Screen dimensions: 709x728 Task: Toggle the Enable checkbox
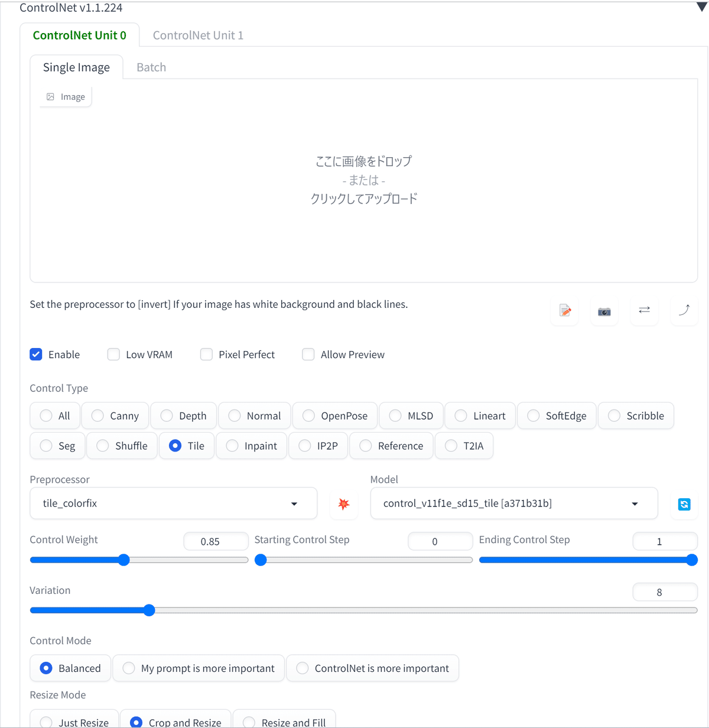tap(36, 355)
